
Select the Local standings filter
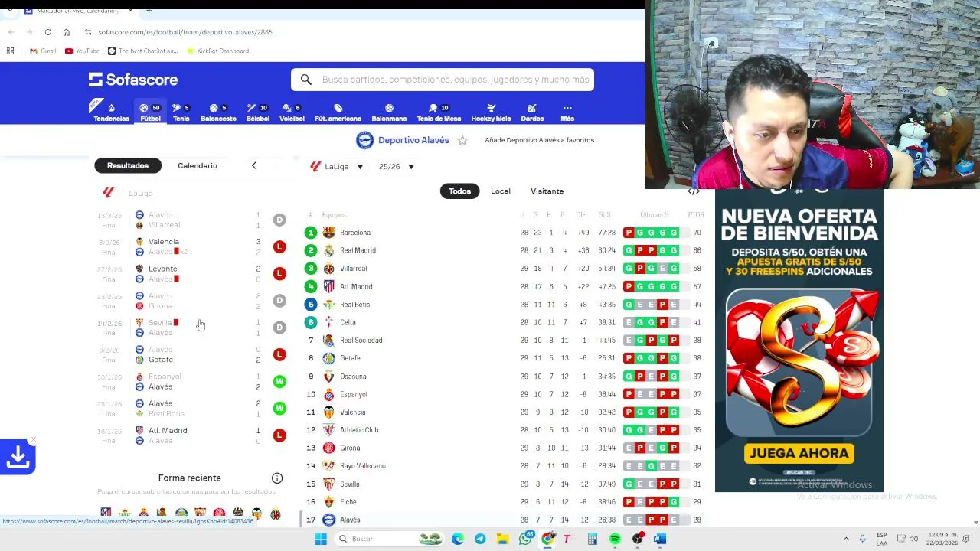coord(501,191)
